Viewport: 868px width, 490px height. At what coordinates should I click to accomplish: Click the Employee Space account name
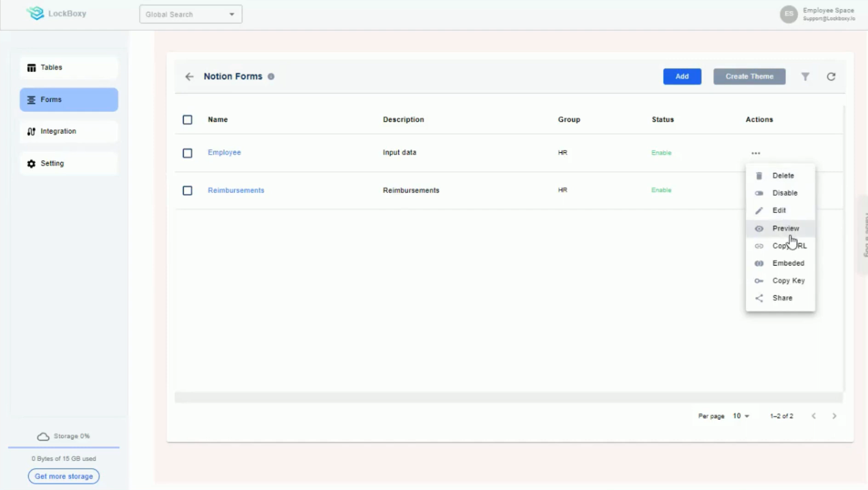tap(828, 11)
